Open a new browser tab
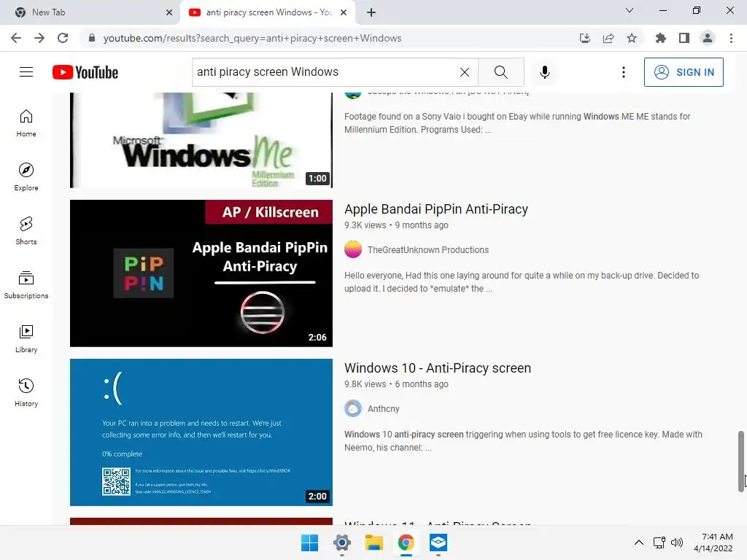The width and height of the screenshot is (747, 560). pos(371,12)
